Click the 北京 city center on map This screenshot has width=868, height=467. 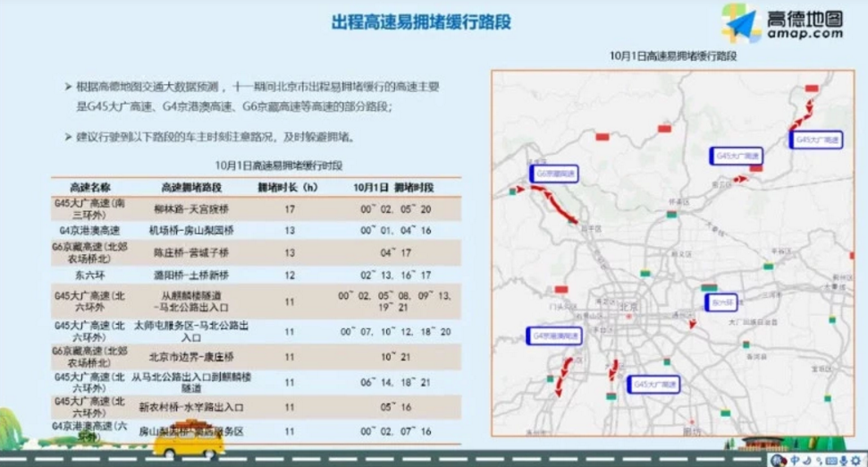pyautogui.click(x=628, y=308)
